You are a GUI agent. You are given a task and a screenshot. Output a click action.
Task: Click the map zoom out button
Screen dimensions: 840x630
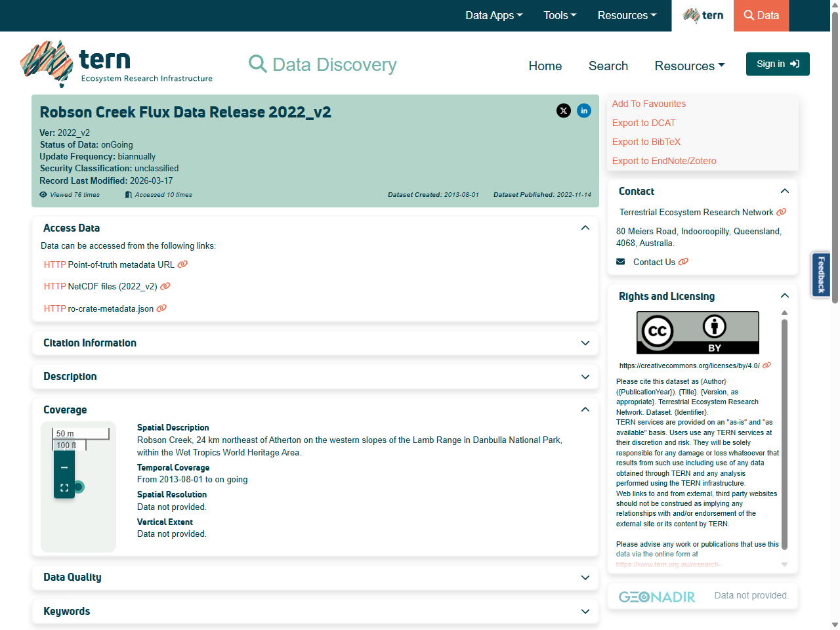click(64, 467)
